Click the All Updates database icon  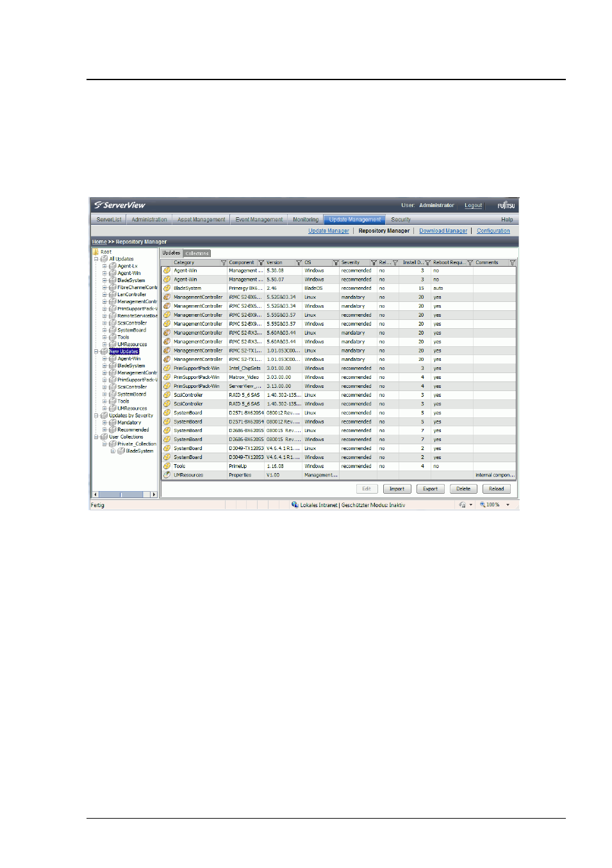104,259
